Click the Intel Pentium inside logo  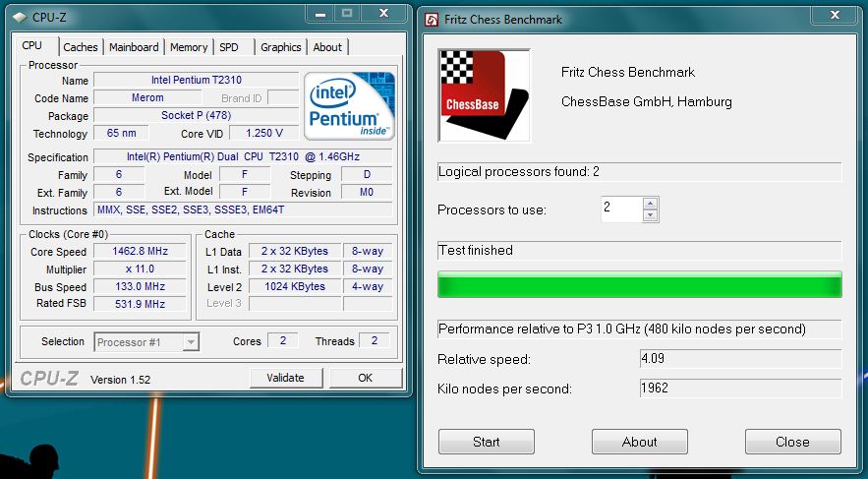(x=349, y=106)
